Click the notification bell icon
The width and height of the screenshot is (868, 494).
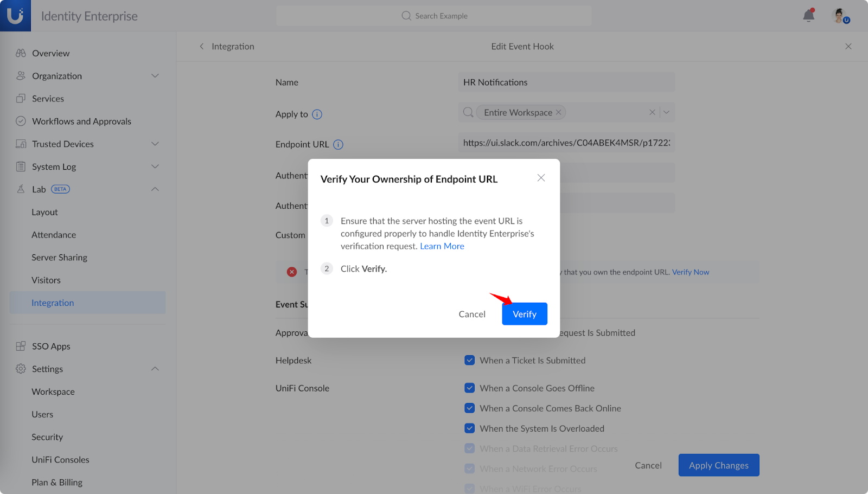click(808, 16)
